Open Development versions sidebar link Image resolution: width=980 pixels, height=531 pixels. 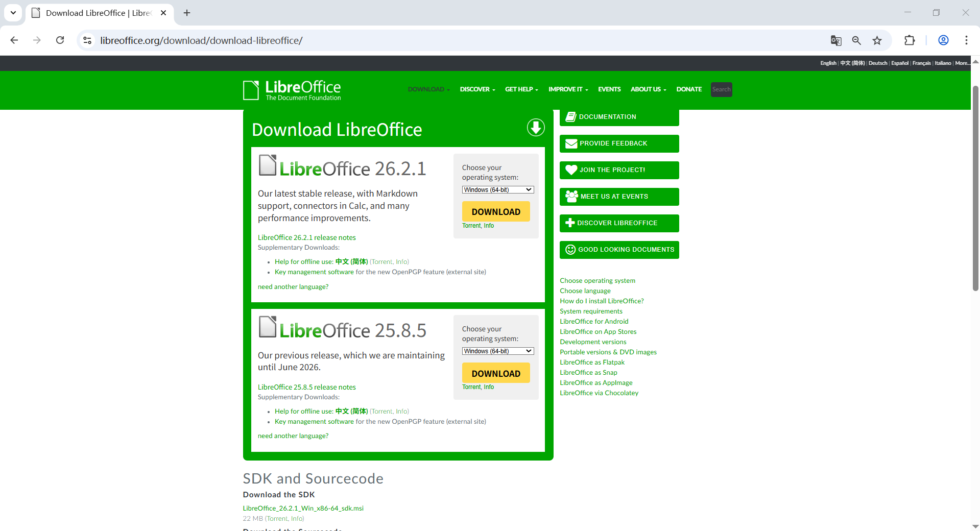pos(593,342)
